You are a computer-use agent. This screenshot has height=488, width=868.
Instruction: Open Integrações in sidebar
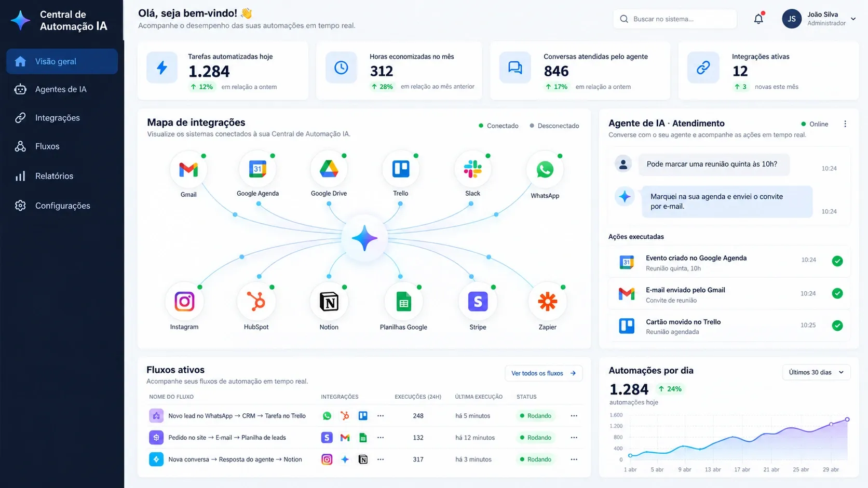pos(62,118)
